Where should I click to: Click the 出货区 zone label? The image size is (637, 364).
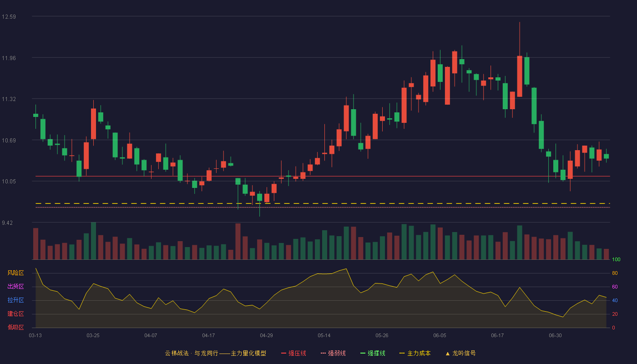click(15, 287)
